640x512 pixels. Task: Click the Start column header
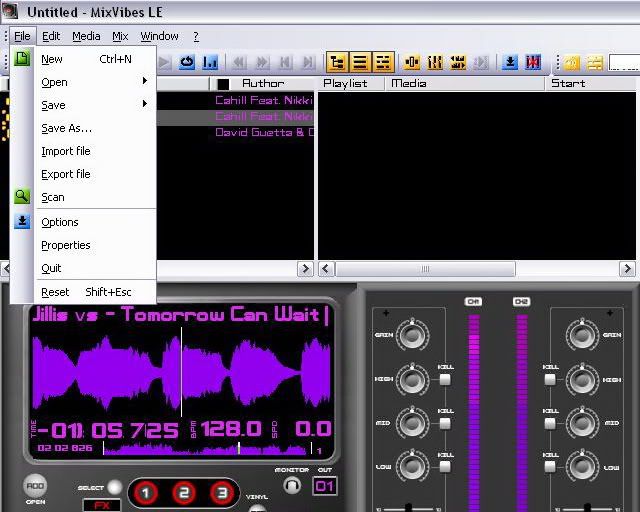pyautogui.click(x=591, y=83)
